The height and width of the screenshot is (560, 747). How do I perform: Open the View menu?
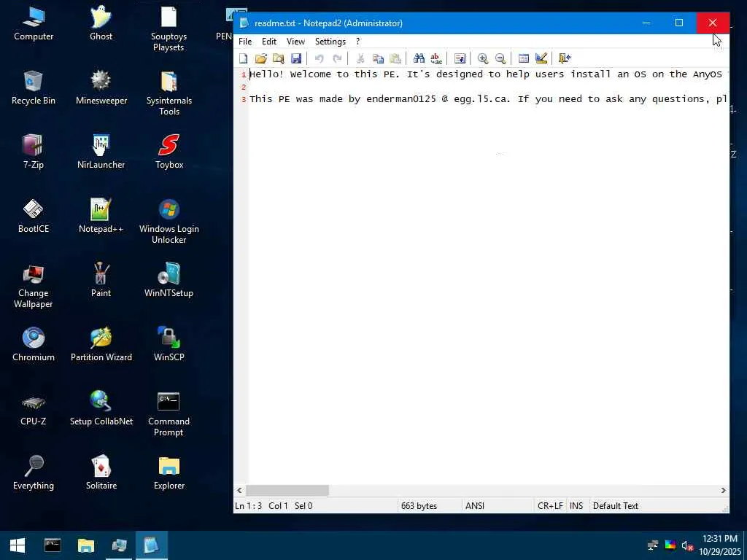(295, 42)
